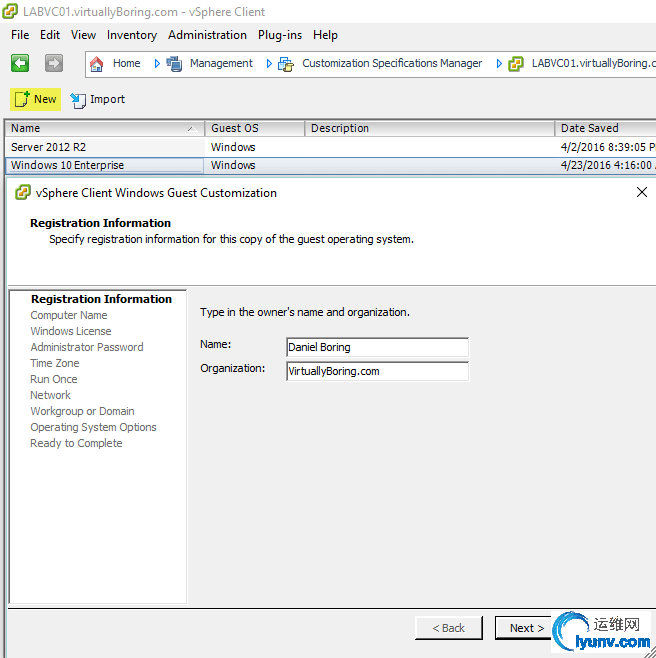Image resolution: width=656 pixels, height=658 pixels.
Task: Select Operating System Options wizard step
Action: coord(93,427)
